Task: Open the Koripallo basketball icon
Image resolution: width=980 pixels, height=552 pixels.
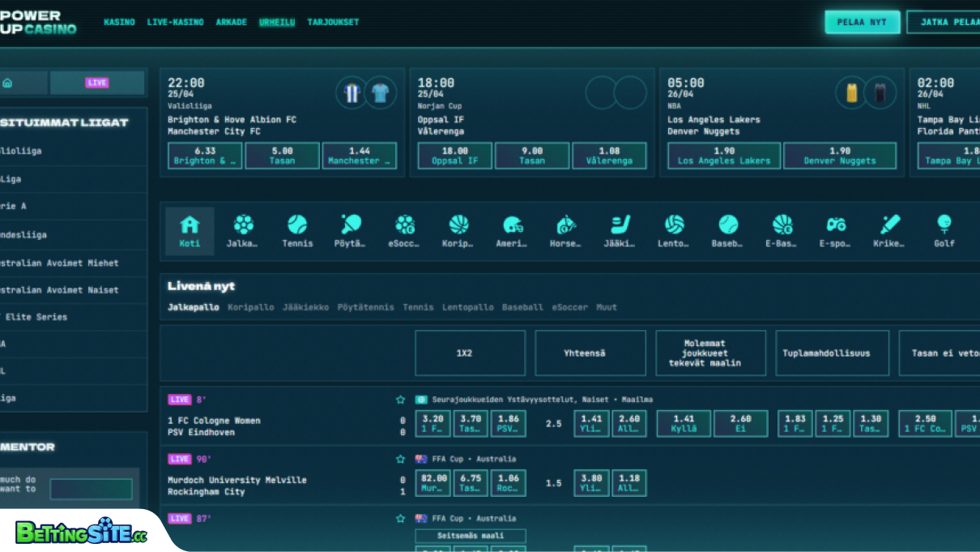Action: click(x=458, y=231)
